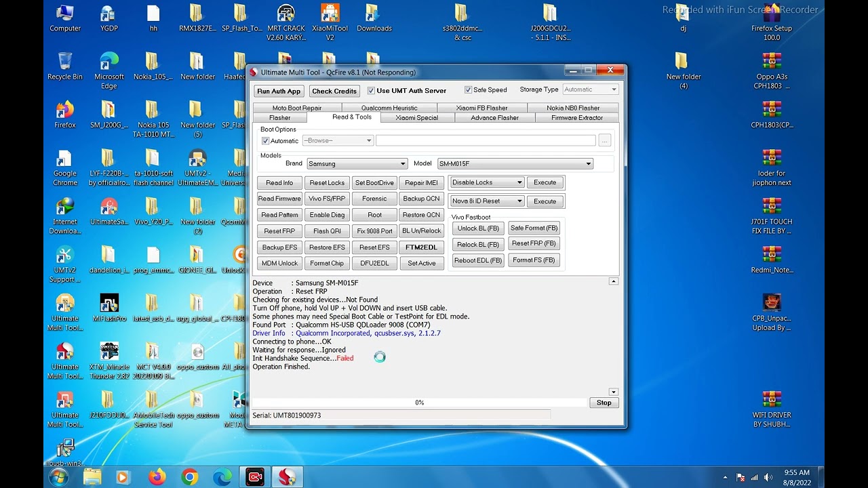Open the Firefox desktop shortcut
This screenshot has width=868, height=488.
[x=65, y=115]
